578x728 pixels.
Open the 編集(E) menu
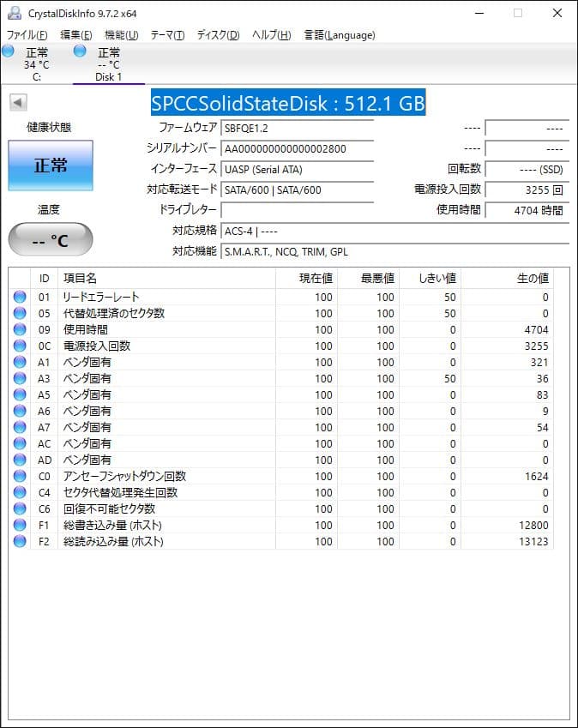pos(76,35)
